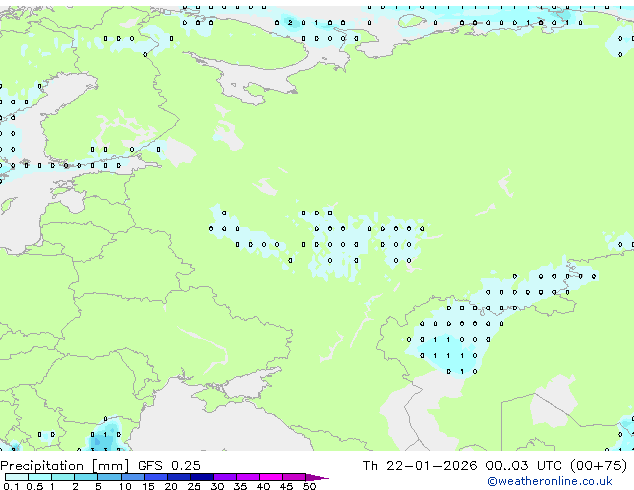Pick the legend swatch between 30 and 35

pos(225,477)
